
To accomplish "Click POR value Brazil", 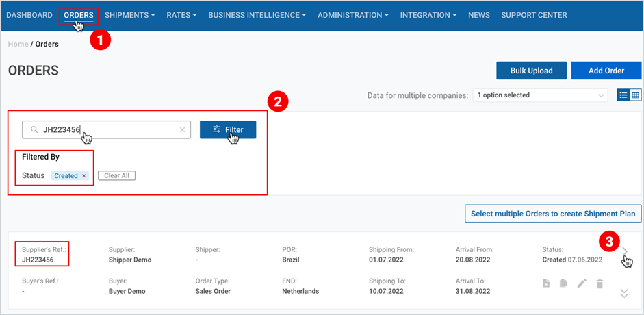I will 291,260.
